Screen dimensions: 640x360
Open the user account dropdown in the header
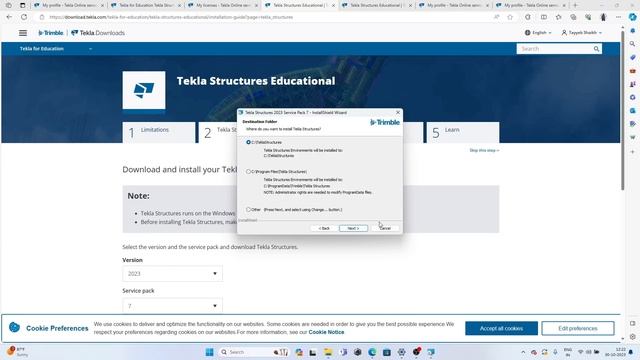click(582, 33)
